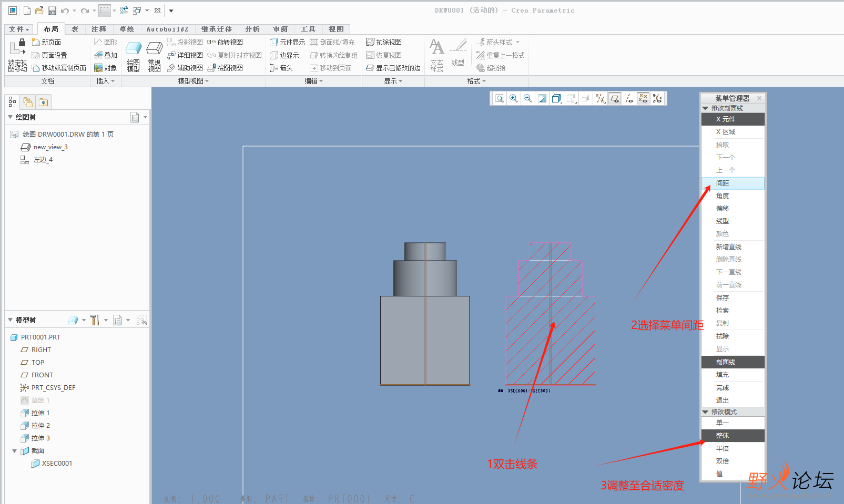Zoom out on the drawing
This screenshot has height=504, width=844.
tap(528, 98)
